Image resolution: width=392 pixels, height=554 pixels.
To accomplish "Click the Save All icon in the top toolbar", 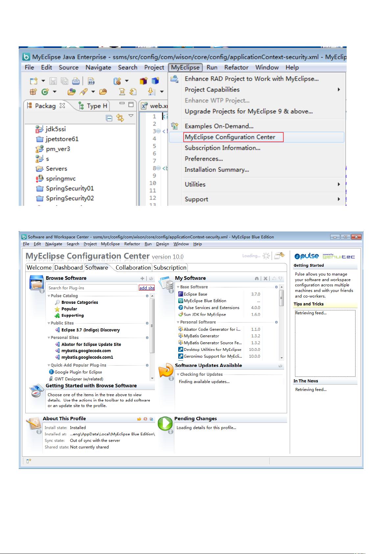I will (65, 81).
